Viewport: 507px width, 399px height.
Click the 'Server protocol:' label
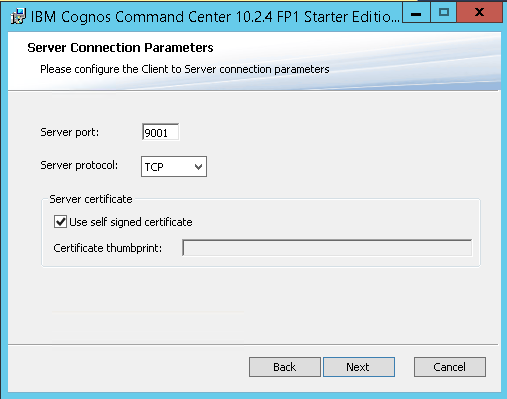click(x=79, y=165)
